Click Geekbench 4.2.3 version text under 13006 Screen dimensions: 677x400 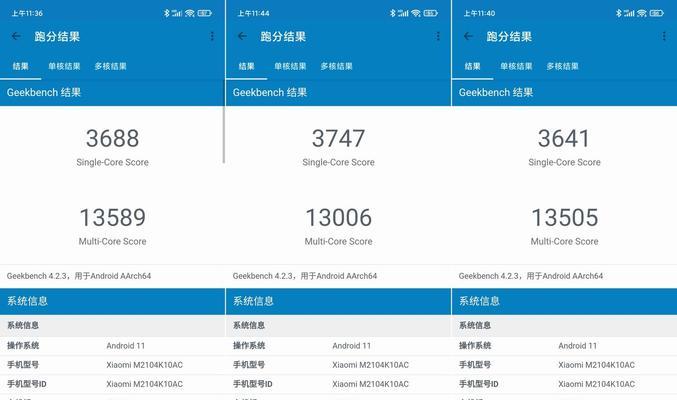(x=305, y=276)
